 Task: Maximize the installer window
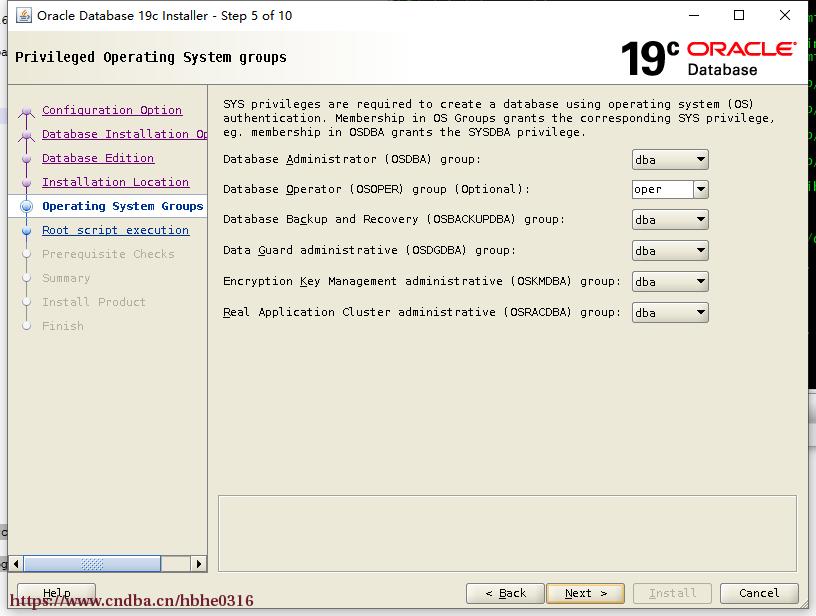pos(738,15)
